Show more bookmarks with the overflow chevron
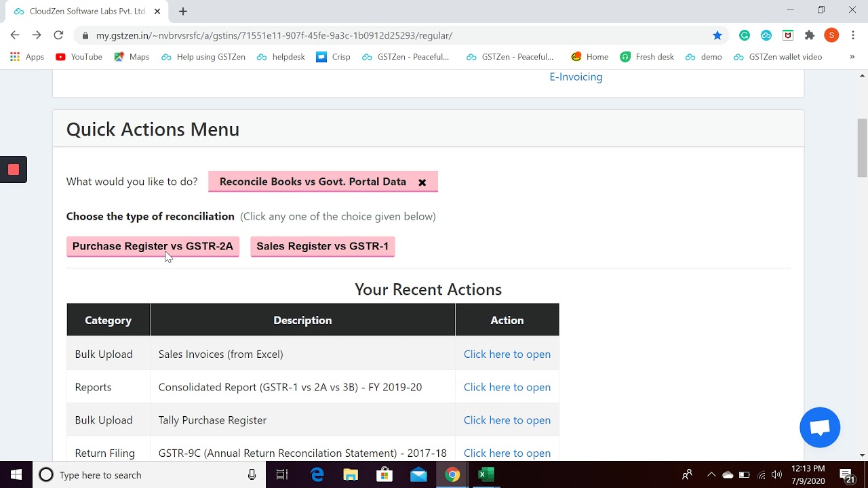868x488 pixels. (852, 57)
